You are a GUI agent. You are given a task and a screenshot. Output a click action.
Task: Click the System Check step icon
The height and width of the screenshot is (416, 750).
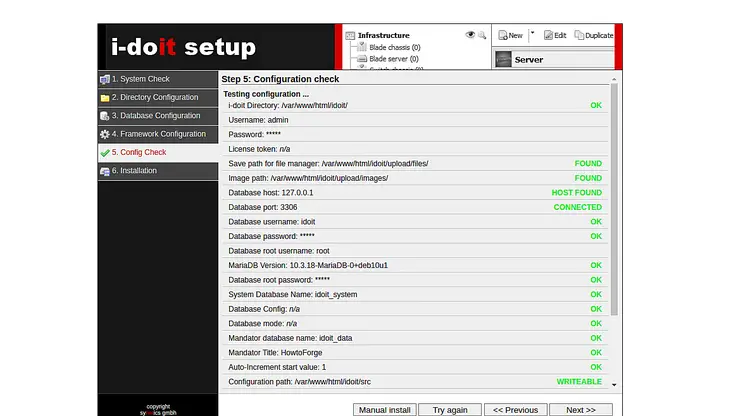pos(105,79)
